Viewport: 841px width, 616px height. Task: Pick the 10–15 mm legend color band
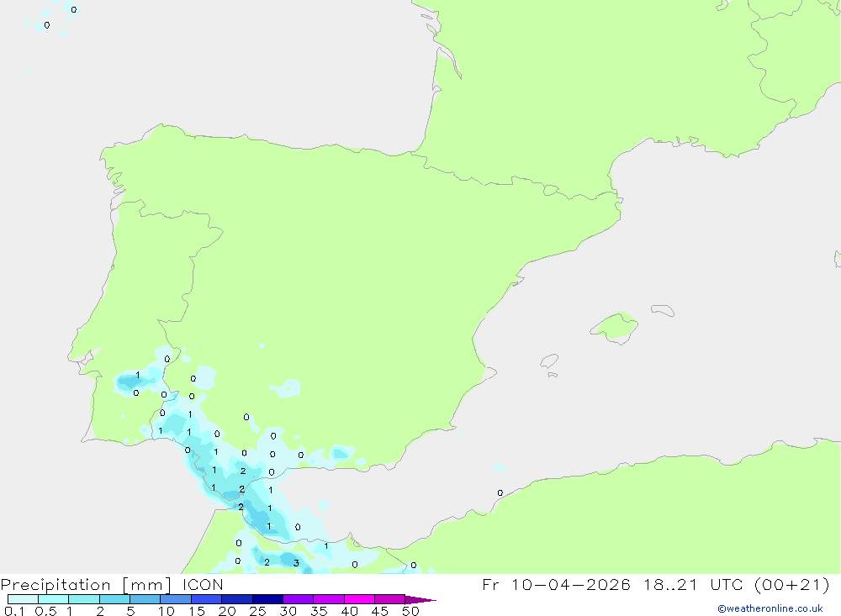click(x=176, y=599)
